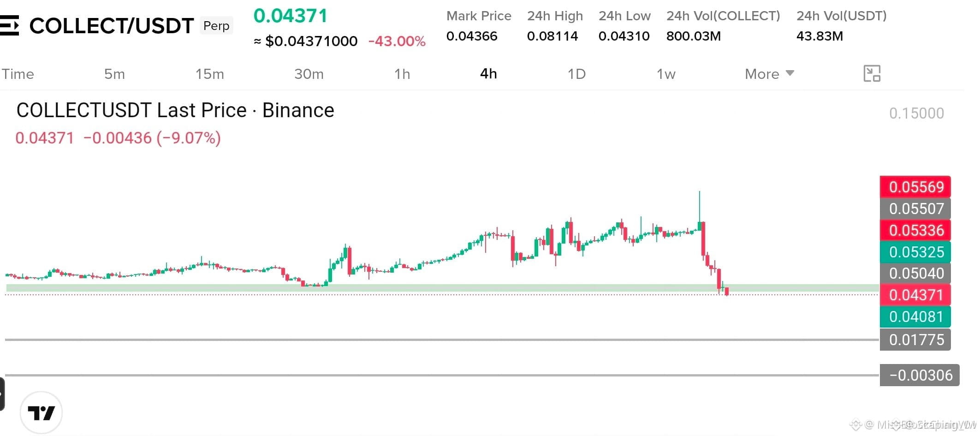Click the 0.04081 green price label
Image resolution: width=980 pixels, height=436 pixels.
click(915, 317)
